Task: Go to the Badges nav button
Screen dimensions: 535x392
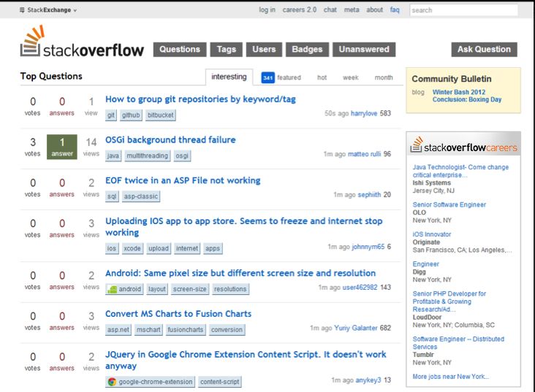Action: click(x=307, y=50)
